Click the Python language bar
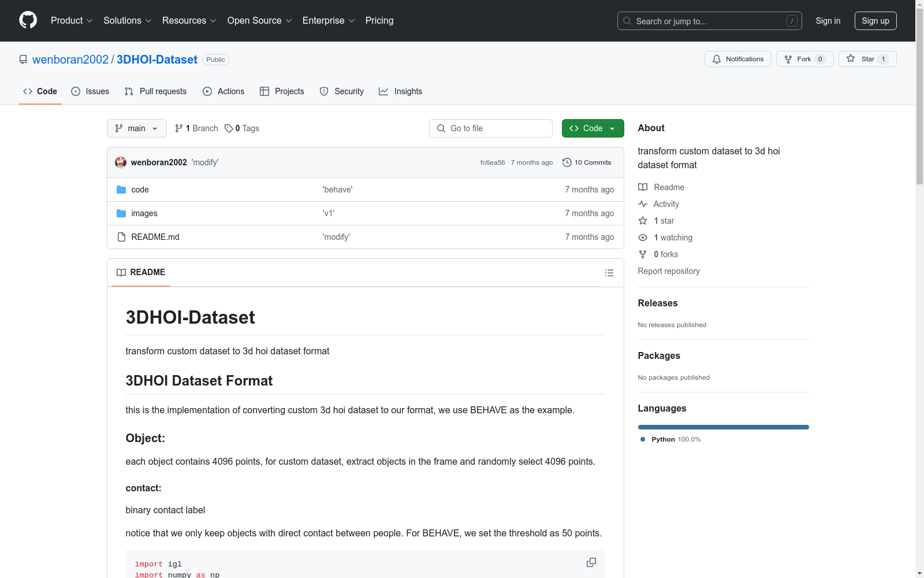 point(724,427)
